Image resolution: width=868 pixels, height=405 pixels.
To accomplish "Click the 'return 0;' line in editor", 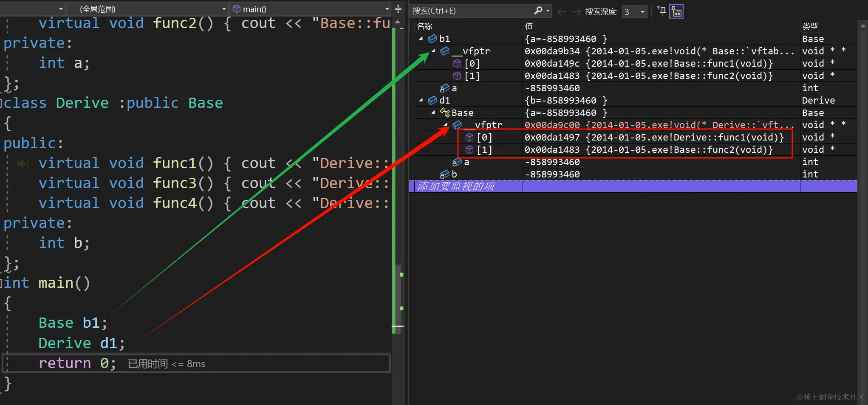I will (196, 363).
